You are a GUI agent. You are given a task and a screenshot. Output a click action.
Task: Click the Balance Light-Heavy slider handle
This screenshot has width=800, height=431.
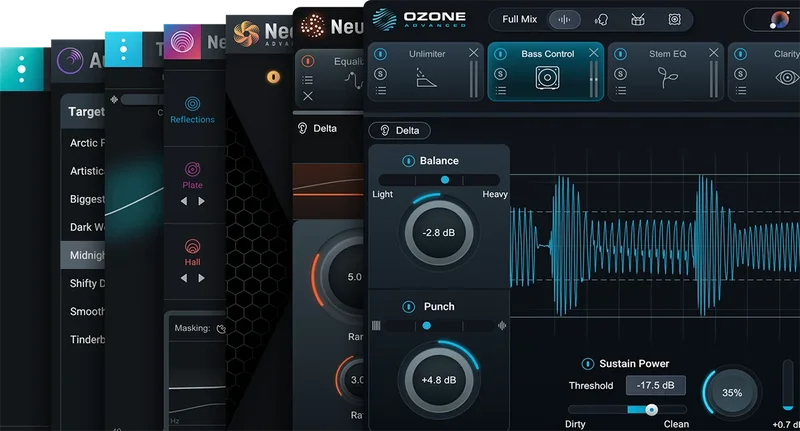pos(445,180)
